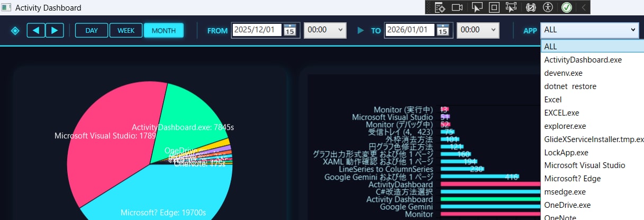Choose Microsoft Visual Studio in the APP list
This screenshot has height=220, width=644.
click(x=592, y=165)
